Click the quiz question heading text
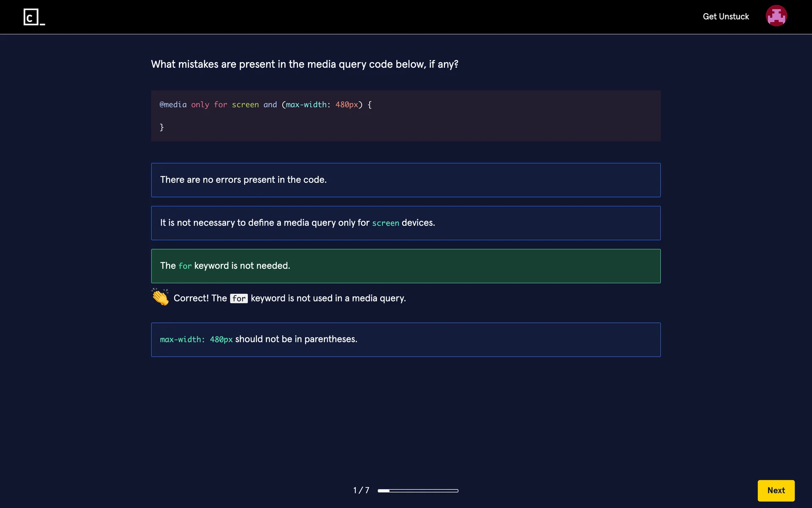This screenshot has width=812, height=508. [x=304, y=64]
